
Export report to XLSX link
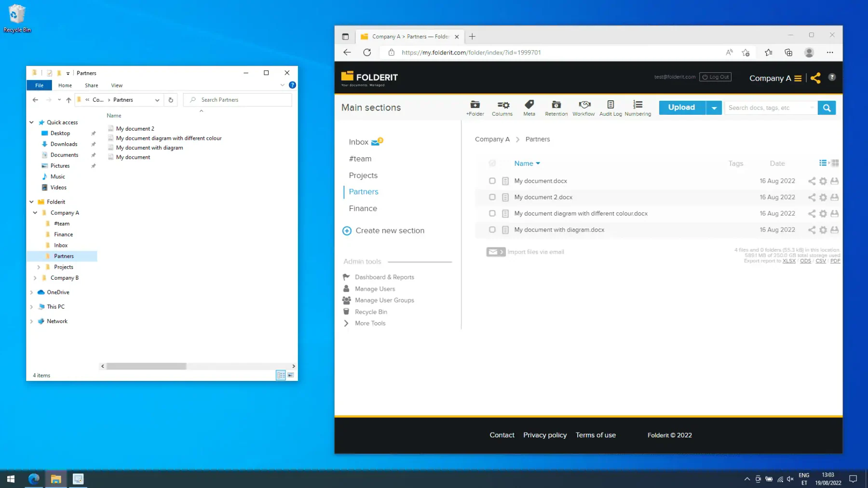tap(789, 261)
